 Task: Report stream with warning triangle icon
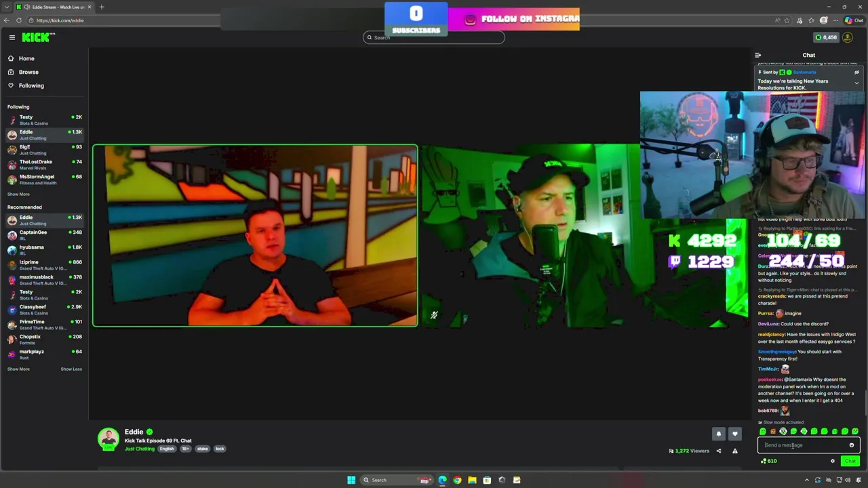[734, 451]
